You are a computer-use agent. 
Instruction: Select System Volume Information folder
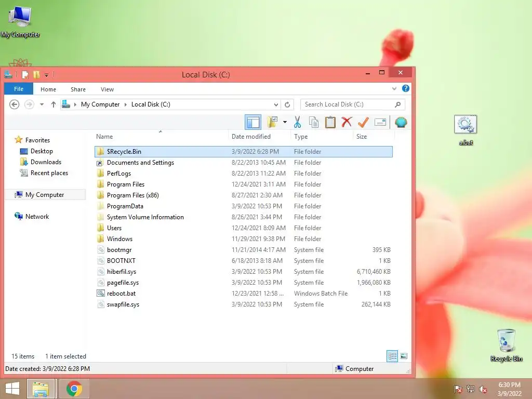click(x=243, y=217)
